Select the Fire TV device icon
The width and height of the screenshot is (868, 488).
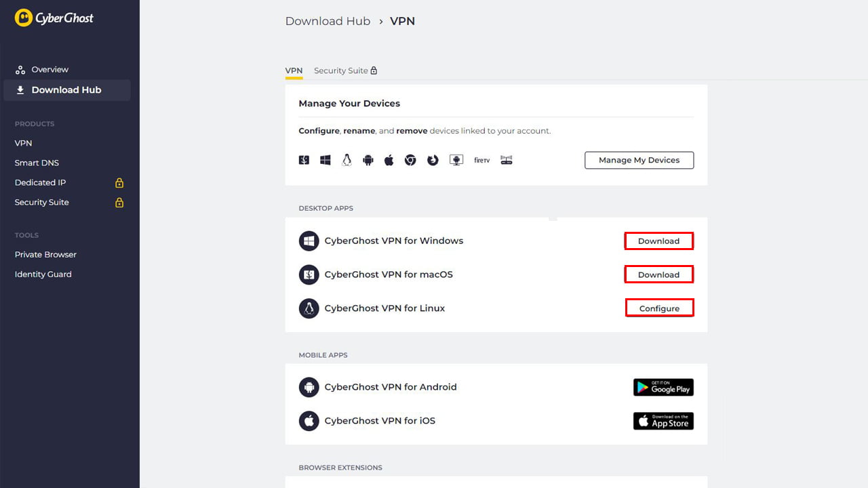coord(481,160)
